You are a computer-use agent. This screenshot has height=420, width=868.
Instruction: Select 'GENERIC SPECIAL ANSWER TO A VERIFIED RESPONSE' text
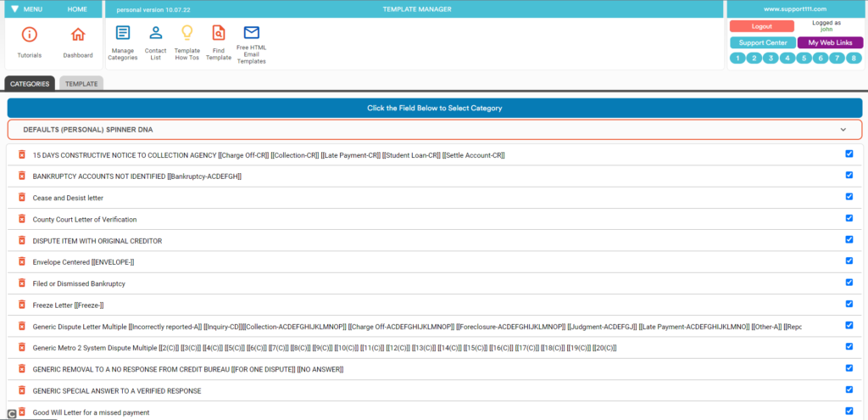[x=117, y=391]
